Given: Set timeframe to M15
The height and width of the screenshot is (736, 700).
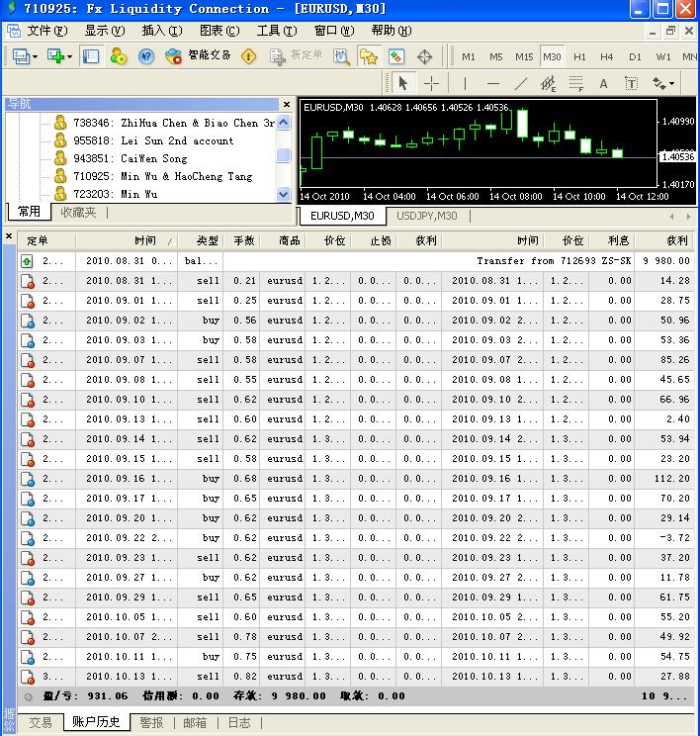Looking at the screenshot, I should point(524,56).
